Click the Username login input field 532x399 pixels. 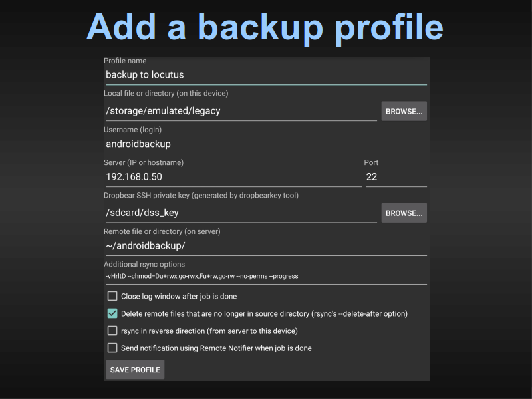coord(267,144)
